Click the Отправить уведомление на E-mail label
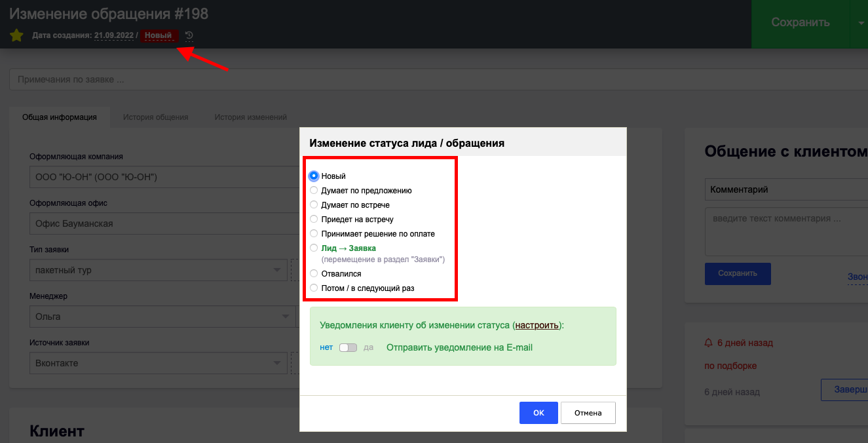The width and height of the screenshot is (868, 443). click(459, 347)
